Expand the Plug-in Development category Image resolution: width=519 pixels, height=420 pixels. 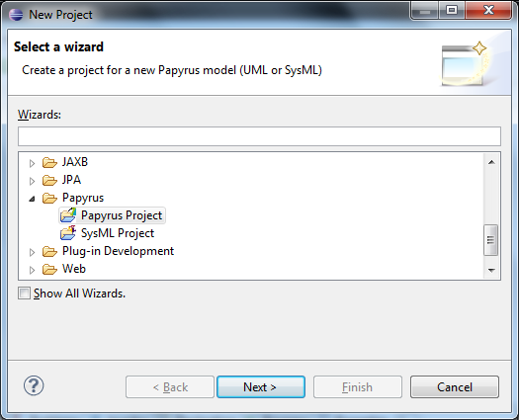[32, 252]
